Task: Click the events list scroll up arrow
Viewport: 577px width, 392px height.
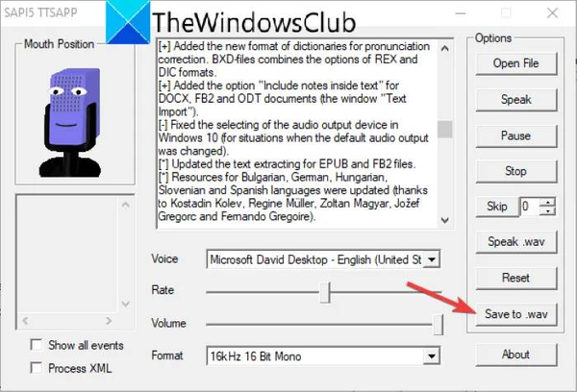Action: (125, 205)
